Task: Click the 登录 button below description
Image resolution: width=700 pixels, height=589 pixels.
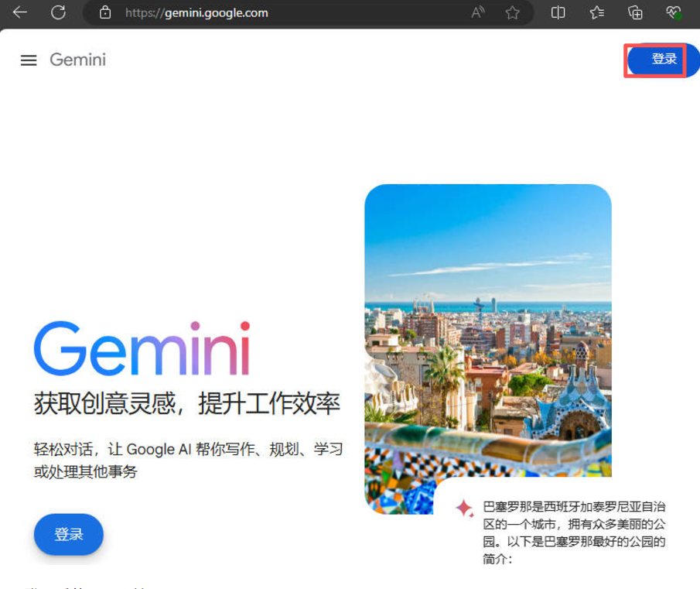Action: point(68,535)
